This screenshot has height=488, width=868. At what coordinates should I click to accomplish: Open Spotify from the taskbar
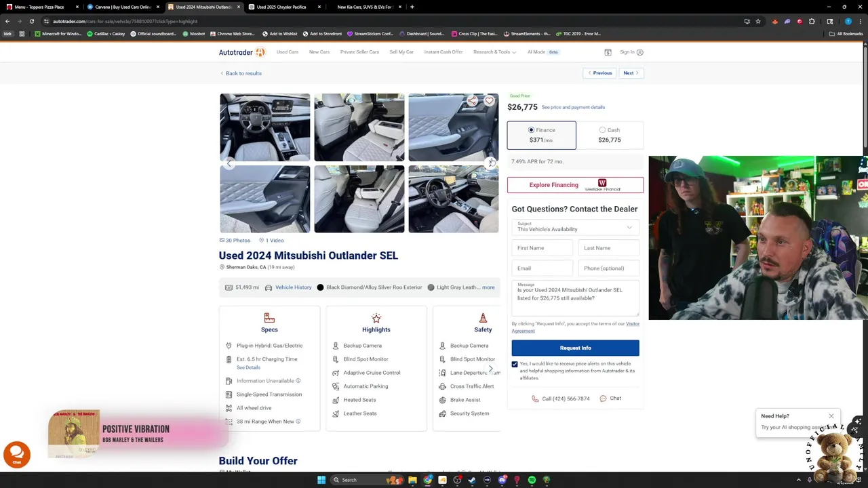coord(532,480)
